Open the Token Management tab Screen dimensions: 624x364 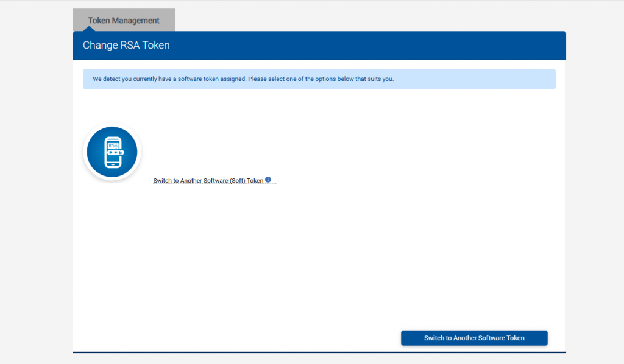pyautogui.click(x=124, y=20)
